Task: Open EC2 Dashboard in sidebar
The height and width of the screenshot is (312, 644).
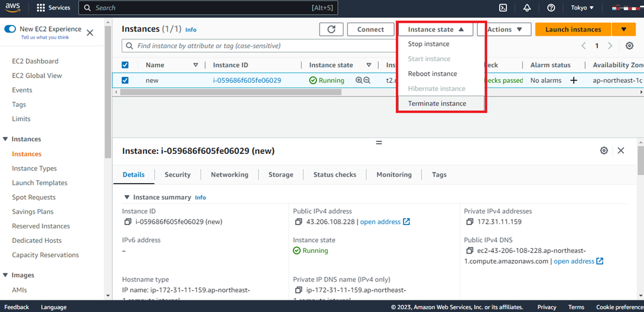Action: tap(35, 61)
